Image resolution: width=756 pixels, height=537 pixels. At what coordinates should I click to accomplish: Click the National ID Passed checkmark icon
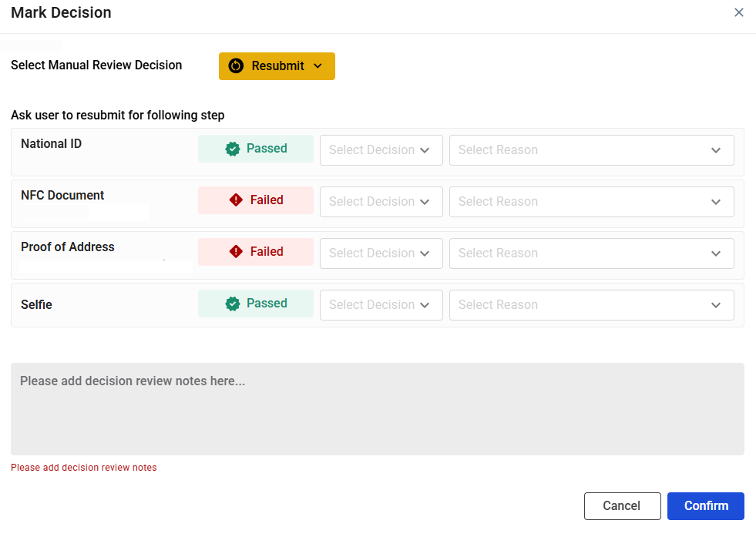233,149
